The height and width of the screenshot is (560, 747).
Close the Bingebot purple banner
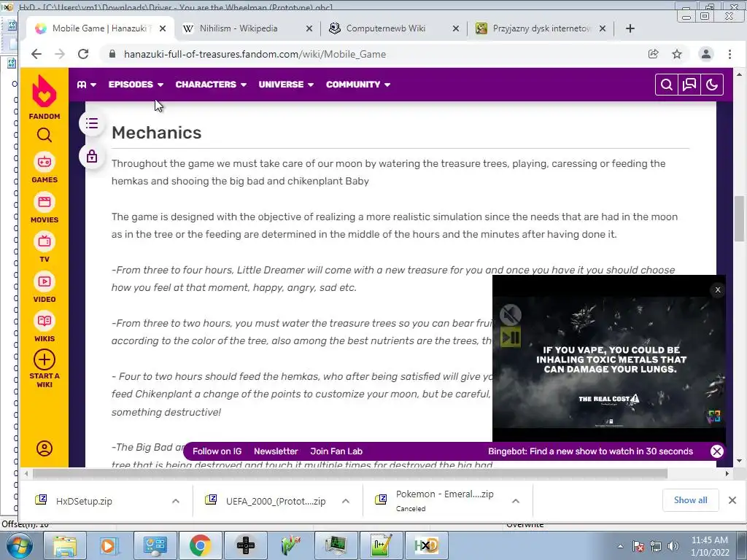coord(716,451)
